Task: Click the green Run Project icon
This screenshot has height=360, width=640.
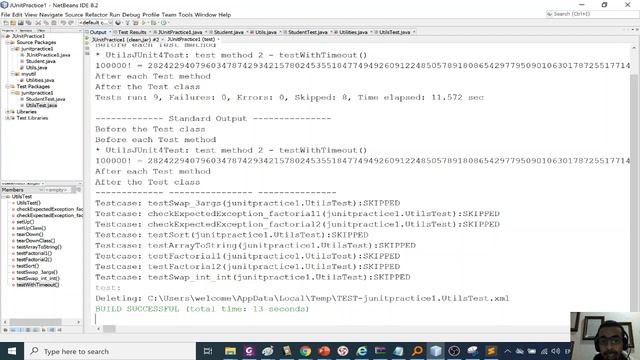Action: (143, 23)
